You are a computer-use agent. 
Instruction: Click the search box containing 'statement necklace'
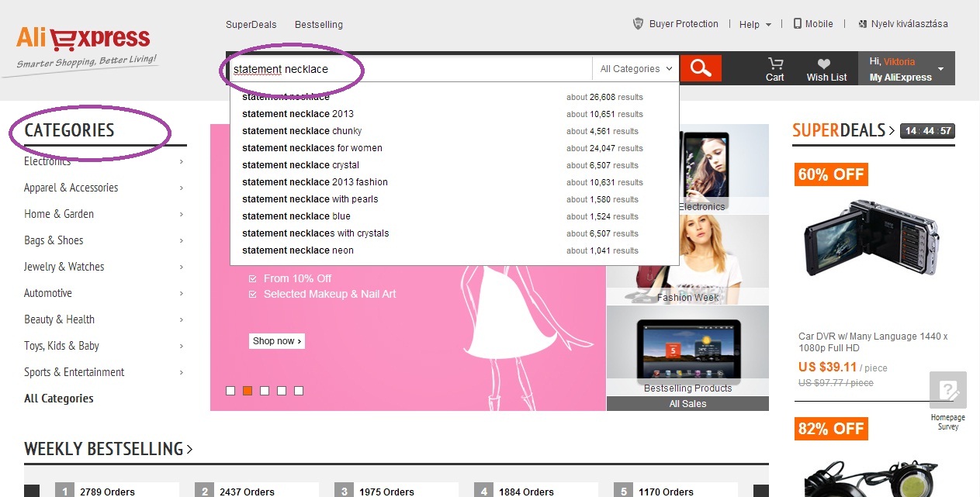pos(412,68)
